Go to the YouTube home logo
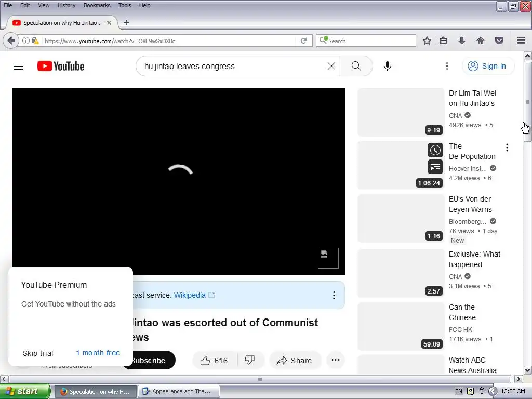This screenshot has height=399, width=532. point(61,66)
